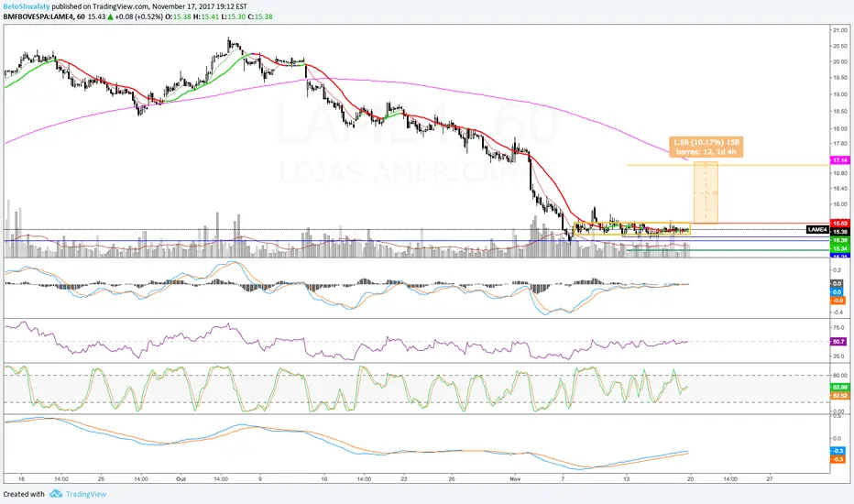854x504 pixels.
Task: Click the orange horizontal target line at 17.14
Action: click(728, 165)
